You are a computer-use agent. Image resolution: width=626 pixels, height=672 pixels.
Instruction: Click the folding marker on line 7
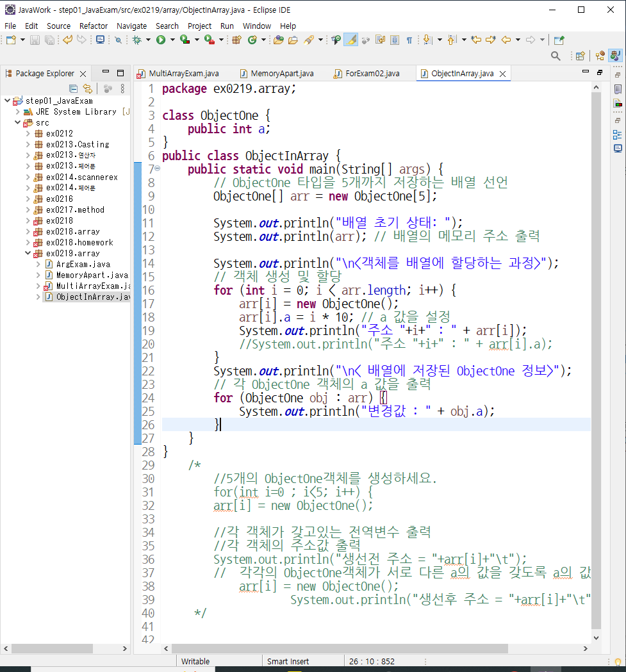click(x=158, y=168)
